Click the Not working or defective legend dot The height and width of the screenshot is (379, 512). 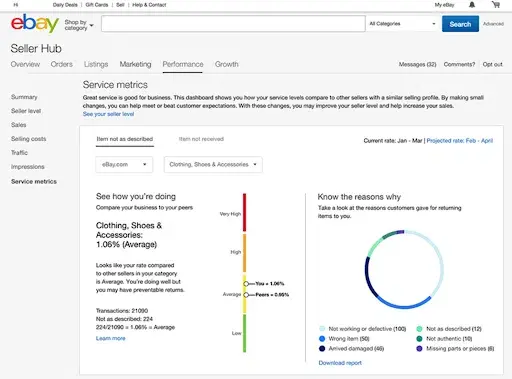[322, 329]
